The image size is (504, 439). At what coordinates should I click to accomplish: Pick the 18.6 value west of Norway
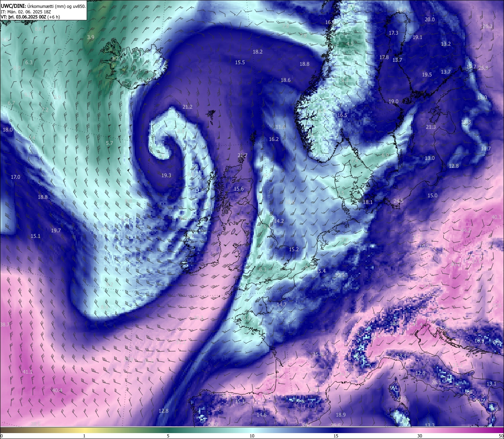(285, 80)
